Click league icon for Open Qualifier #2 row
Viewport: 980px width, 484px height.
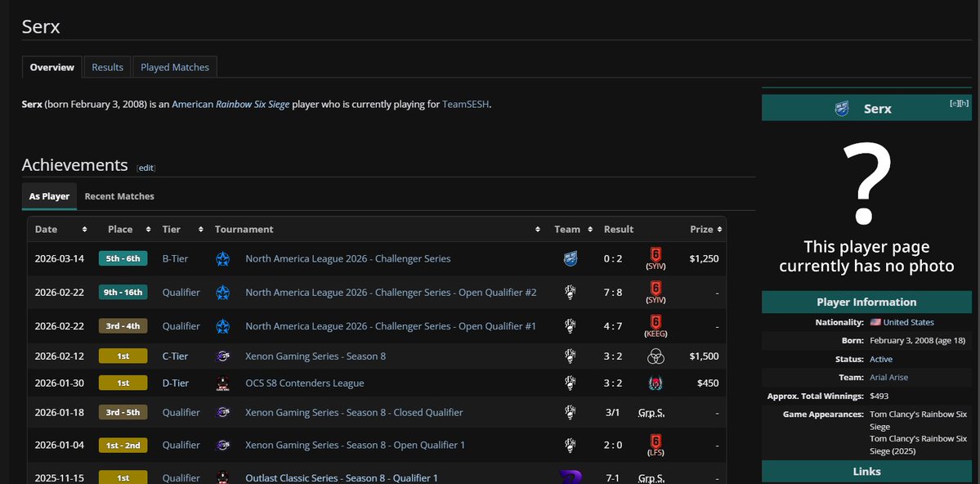point(222,292)
